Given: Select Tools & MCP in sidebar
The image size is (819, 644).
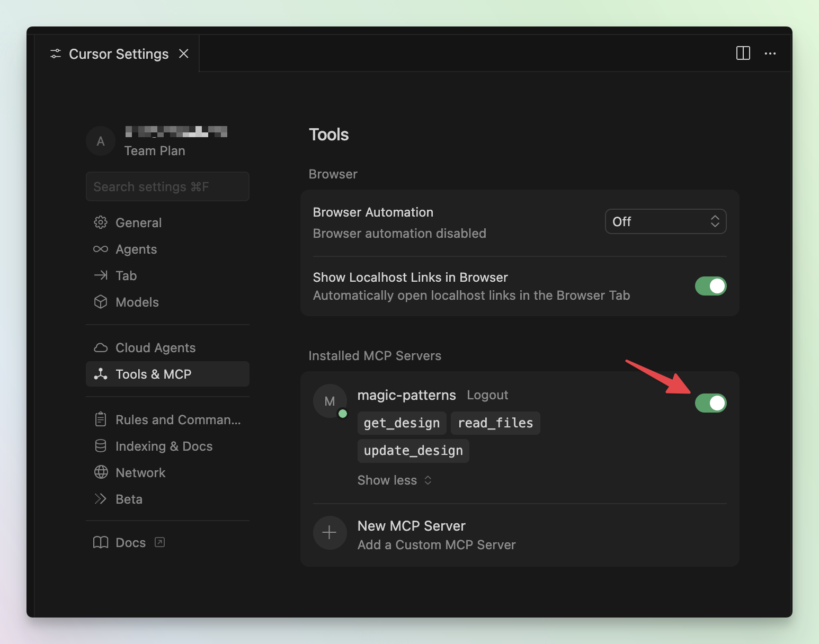Looking at the screenshot, I should click(x=167, y=374).
